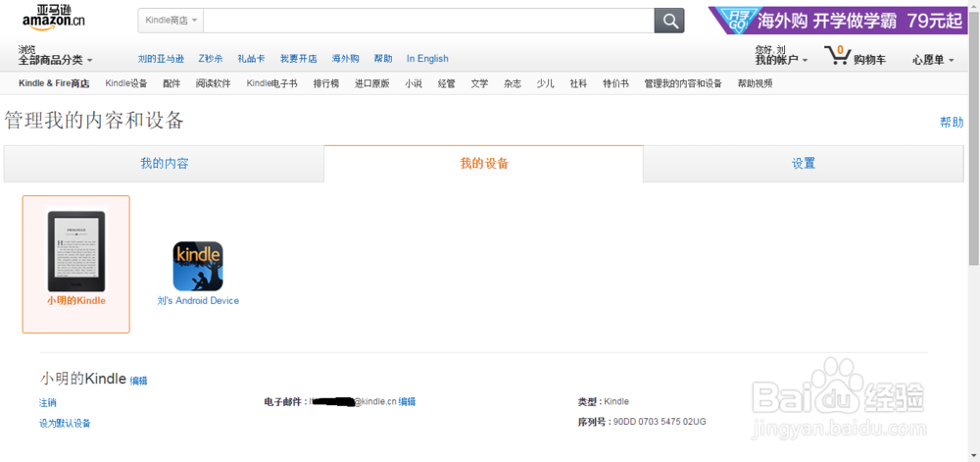Click the Amazon.cn logo
The image size is (980, 462).
click(x=53, y=17)
